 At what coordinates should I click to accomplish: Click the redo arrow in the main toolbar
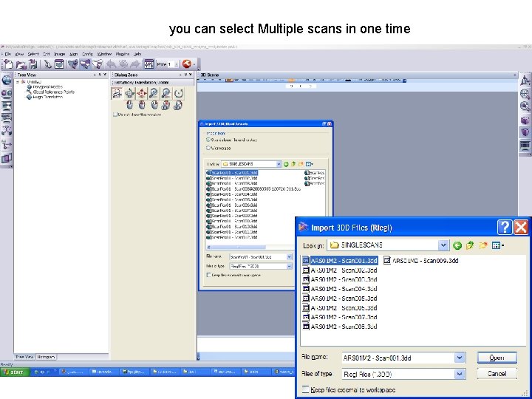tap(135, 64)
